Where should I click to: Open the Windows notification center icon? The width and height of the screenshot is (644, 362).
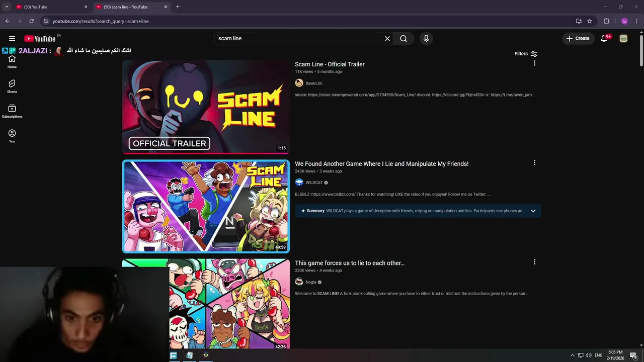tap(633, 355)
